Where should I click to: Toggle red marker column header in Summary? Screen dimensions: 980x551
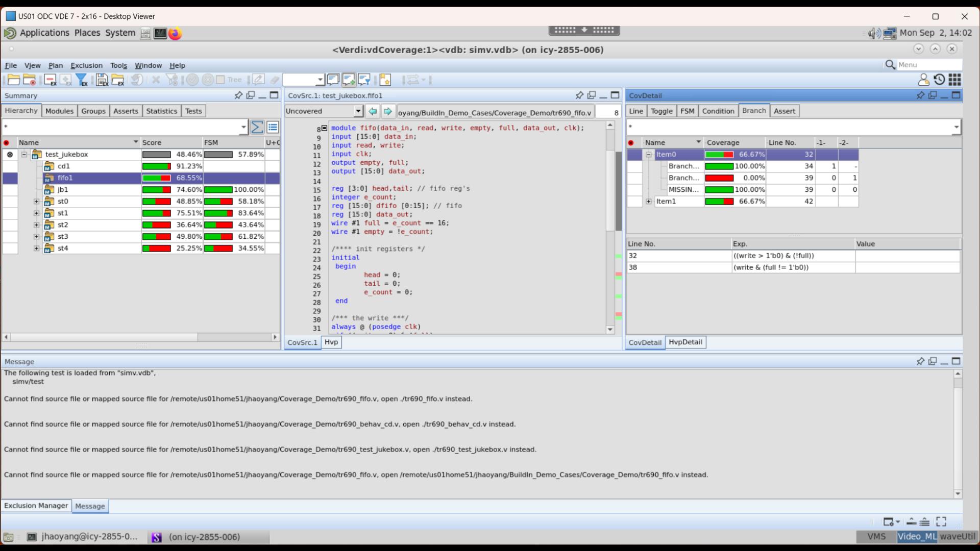[x=7, y=143]
